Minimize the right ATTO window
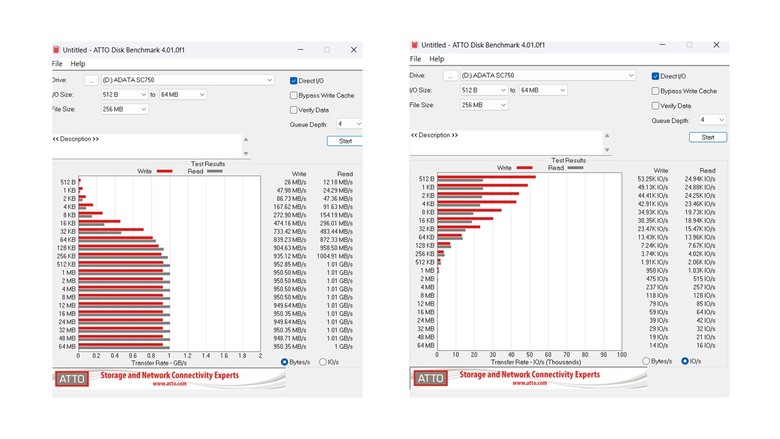This screenshot has width=780, height=439. [662, 45]
